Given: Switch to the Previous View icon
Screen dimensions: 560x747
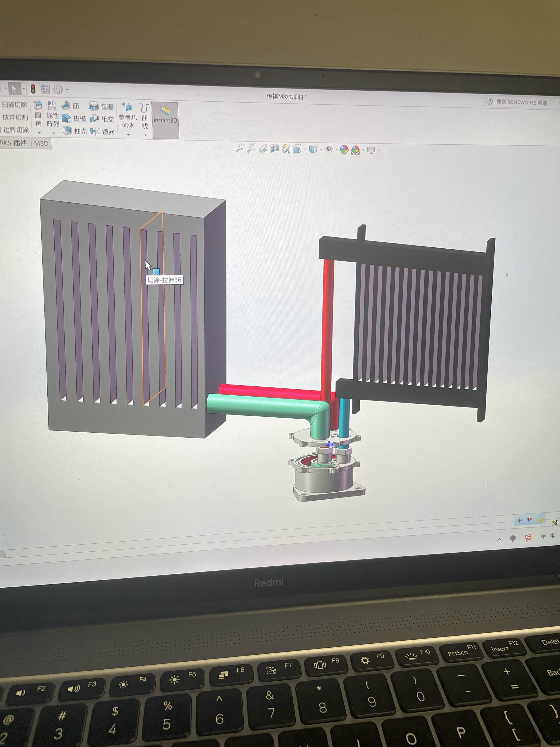Looking at the screenshot, I should (263, 148).
